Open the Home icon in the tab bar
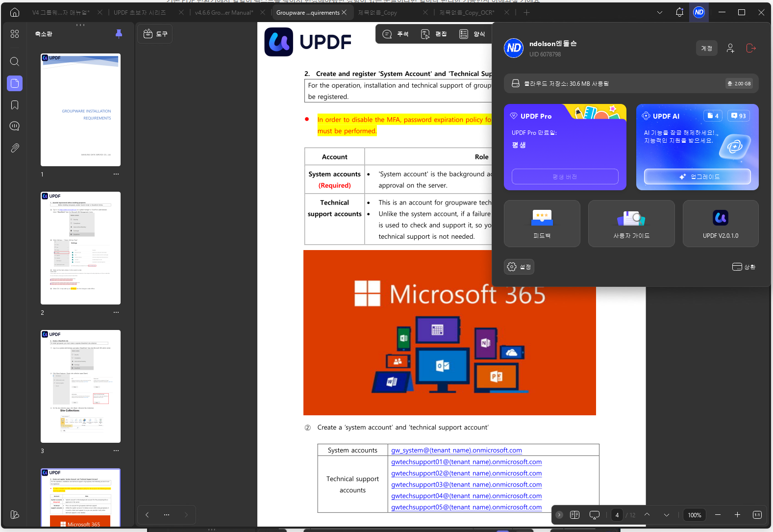The image size is (773, 532). pos(15,12)
